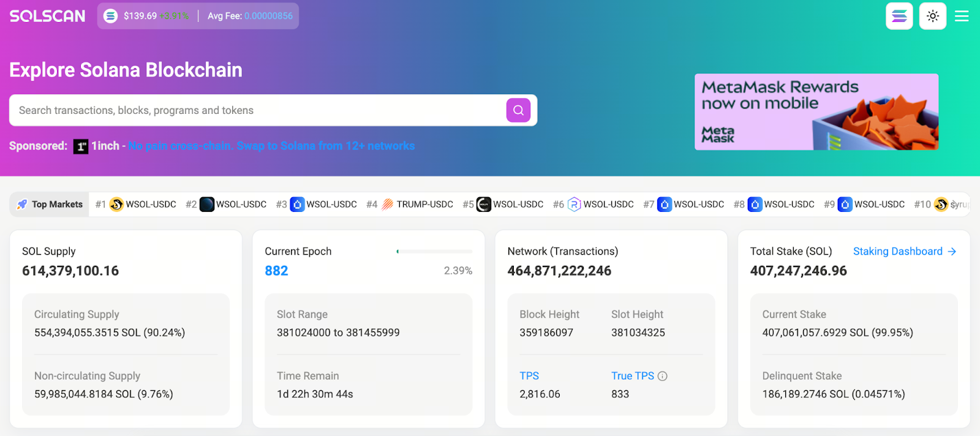Open the hamburger menu

tap(962, 16)
